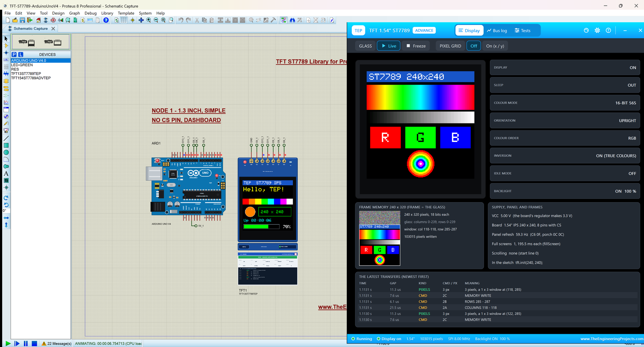The width and height of the screenshot is (644, 347).
Task: Select the 2D Graphics Box tool
Action: pyautogui.click(x=6, y=145)
